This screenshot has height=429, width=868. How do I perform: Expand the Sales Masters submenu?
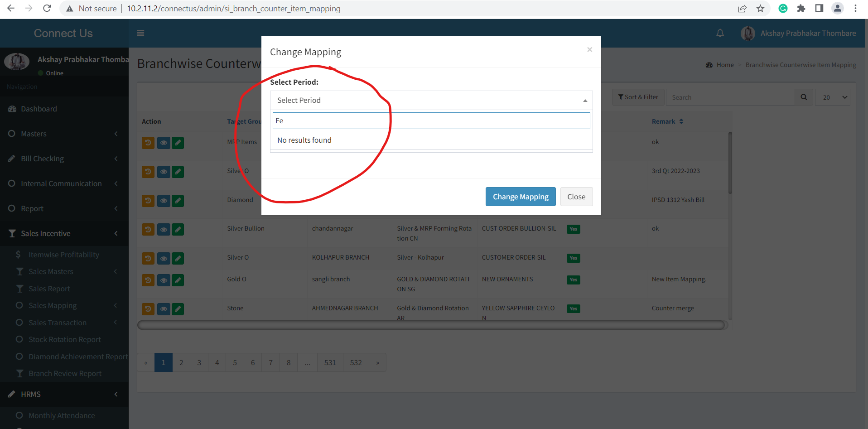[64, 271]
